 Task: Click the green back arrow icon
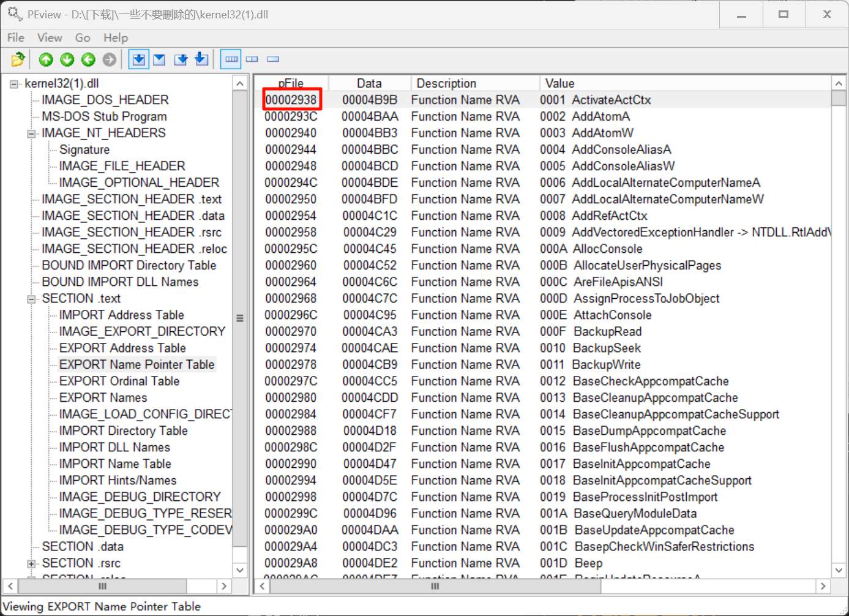point(88,59)
